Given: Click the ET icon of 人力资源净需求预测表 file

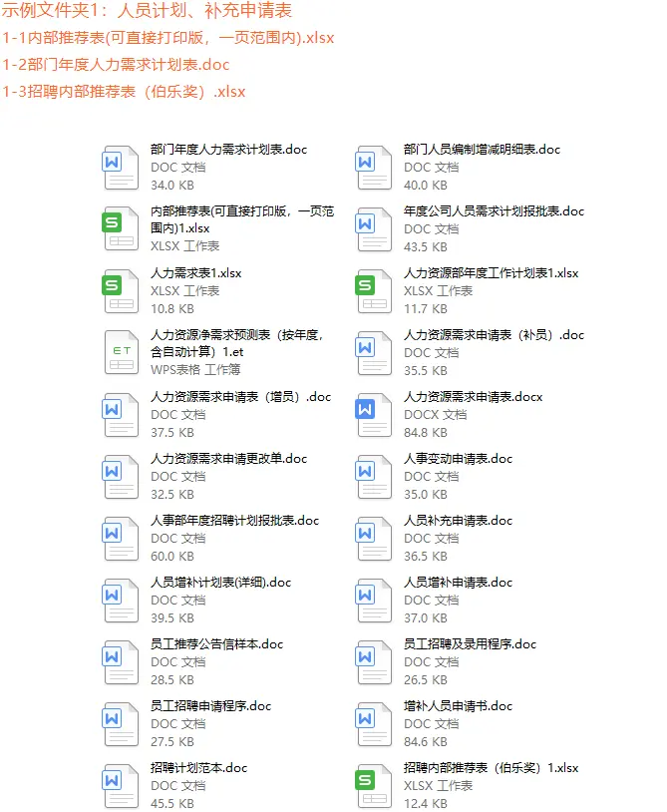Looking at the screenshot, I should click(x=121, y=352).
